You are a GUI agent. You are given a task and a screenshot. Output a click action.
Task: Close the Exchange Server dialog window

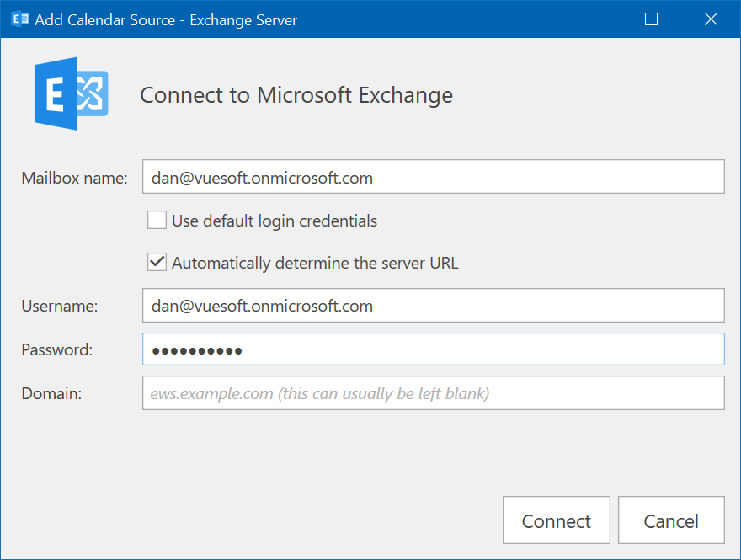pyautogui.click(x=711, y=19)
